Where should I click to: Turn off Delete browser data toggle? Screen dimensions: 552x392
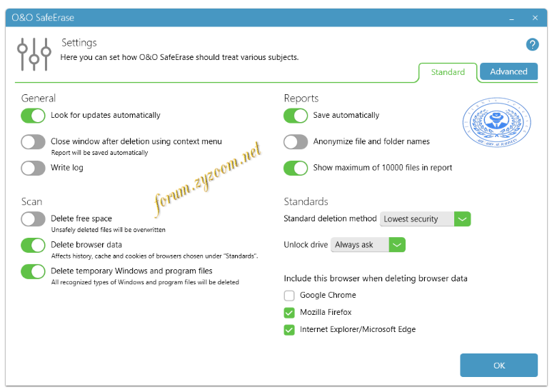click(x=33, y=245)
